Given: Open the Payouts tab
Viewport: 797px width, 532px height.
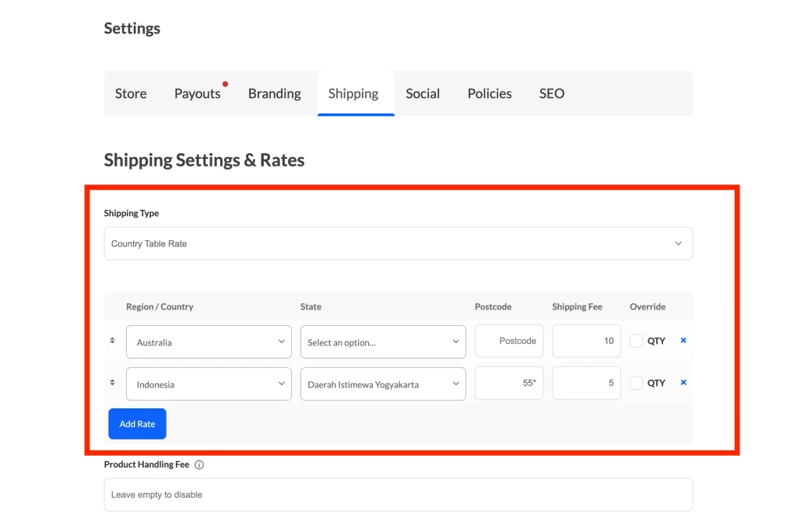Looking at the screenshot, I should [x=198, y=93].
